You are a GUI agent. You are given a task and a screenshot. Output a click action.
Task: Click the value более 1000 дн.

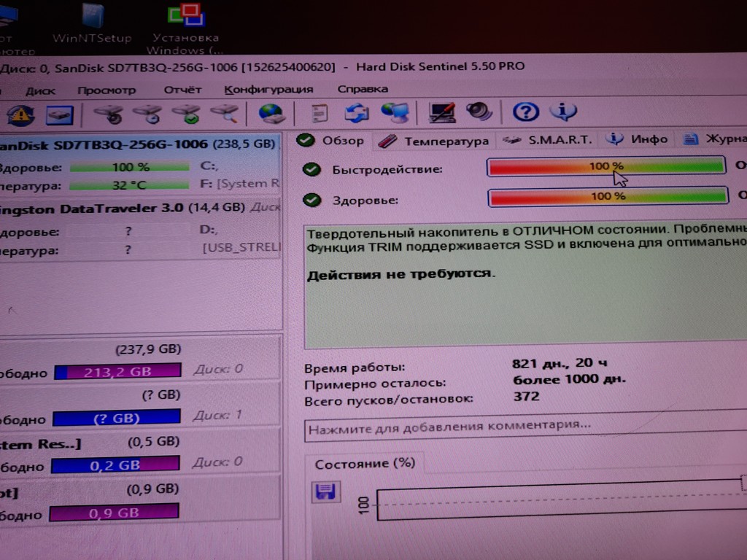tap(569, 379)
